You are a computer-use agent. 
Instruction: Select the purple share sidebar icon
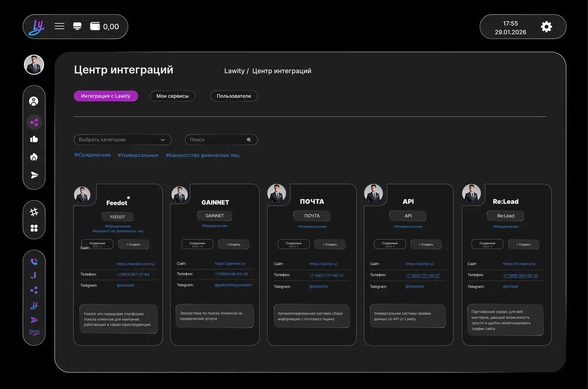tap(34, 122)
